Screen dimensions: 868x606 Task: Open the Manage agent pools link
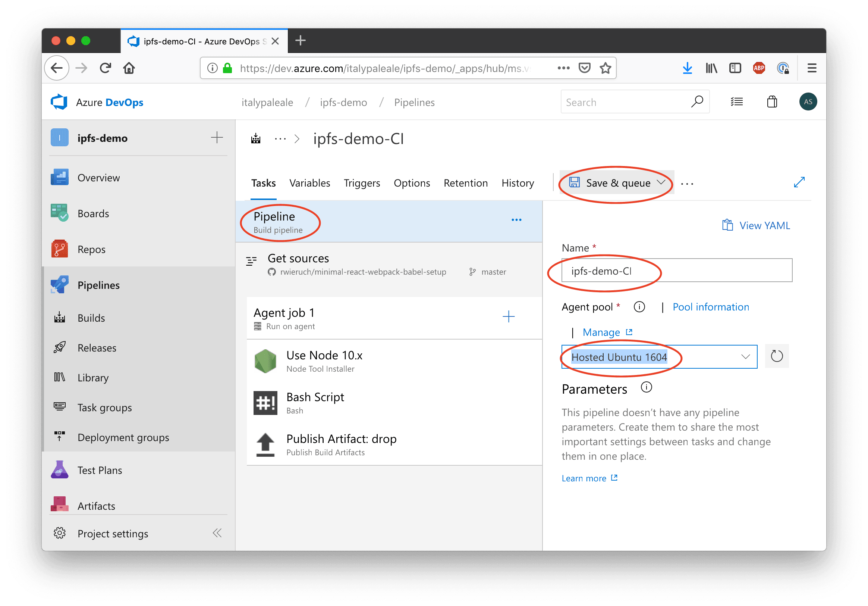(x=607, y=332)
